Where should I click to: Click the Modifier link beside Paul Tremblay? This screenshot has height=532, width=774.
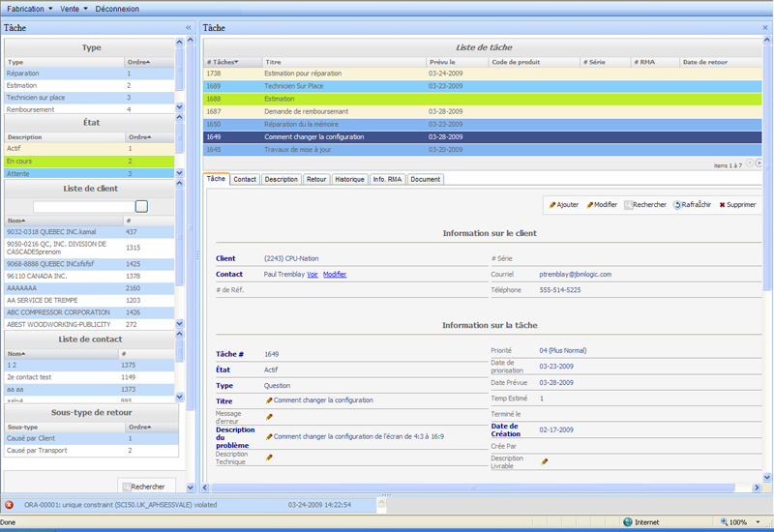coord(334,274)
